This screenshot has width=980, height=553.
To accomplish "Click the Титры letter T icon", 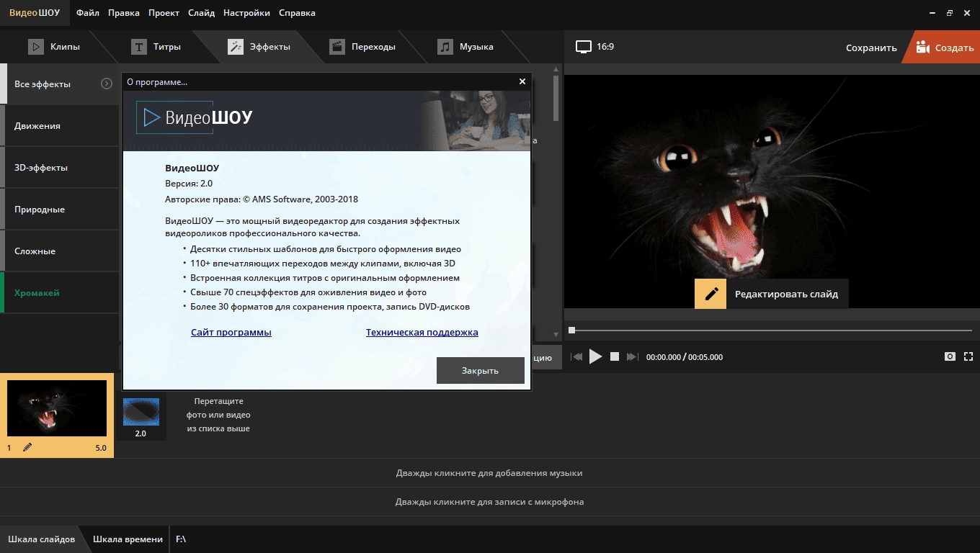I will (x=139, y=47).
